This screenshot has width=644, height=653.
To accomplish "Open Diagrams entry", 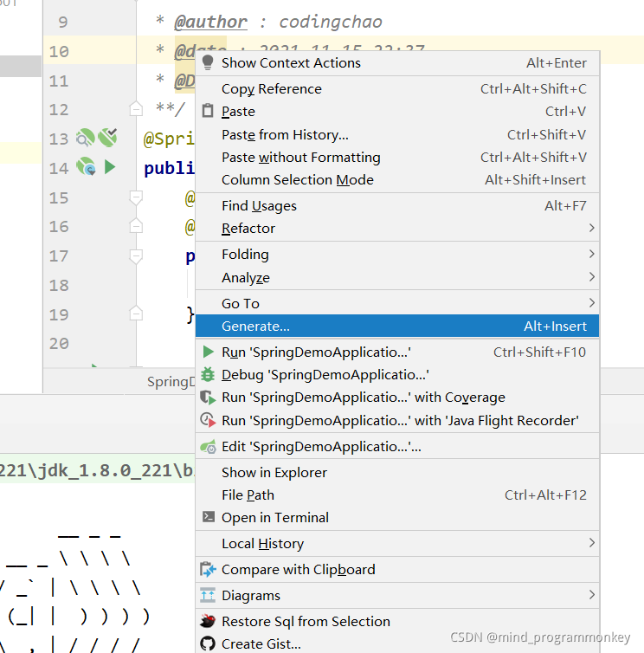I will [397, 595].
